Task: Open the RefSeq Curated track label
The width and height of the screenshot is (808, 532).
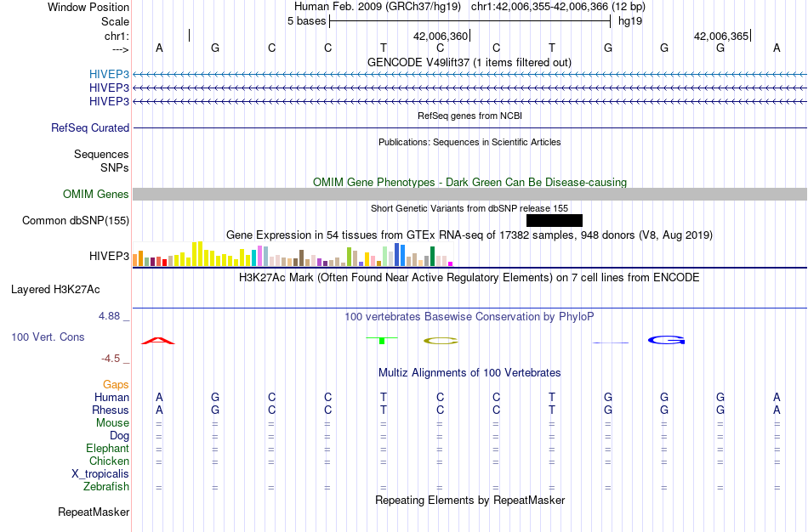Action: click(x=90, y=127)
